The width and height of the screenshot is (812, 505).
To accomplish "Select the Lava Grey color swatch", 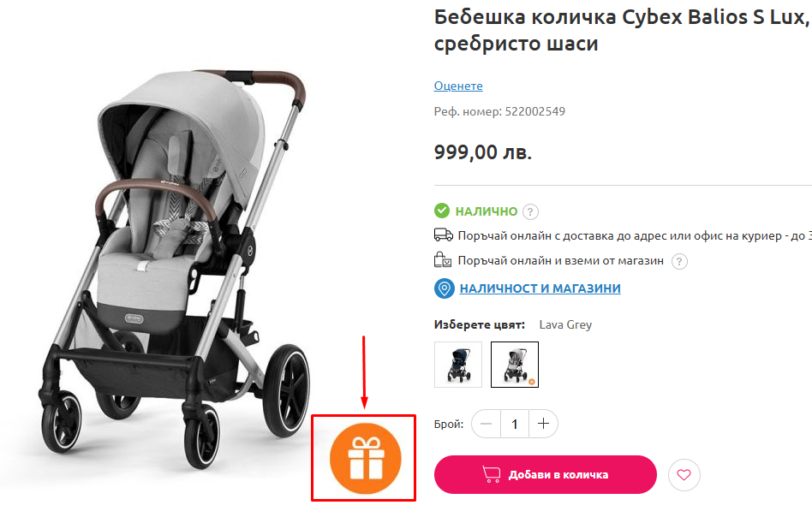I will [x=515, y=365].
